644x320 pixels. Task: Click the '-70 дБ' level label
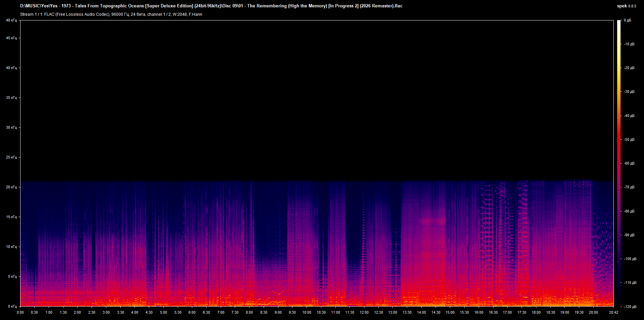click(x=629, y=187)
